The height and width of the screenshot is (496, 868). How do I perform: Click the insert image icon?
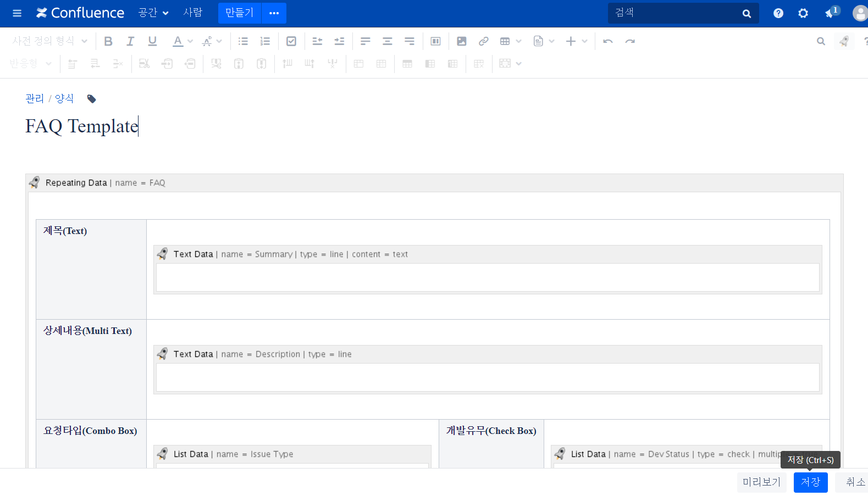tap(462, 41)
